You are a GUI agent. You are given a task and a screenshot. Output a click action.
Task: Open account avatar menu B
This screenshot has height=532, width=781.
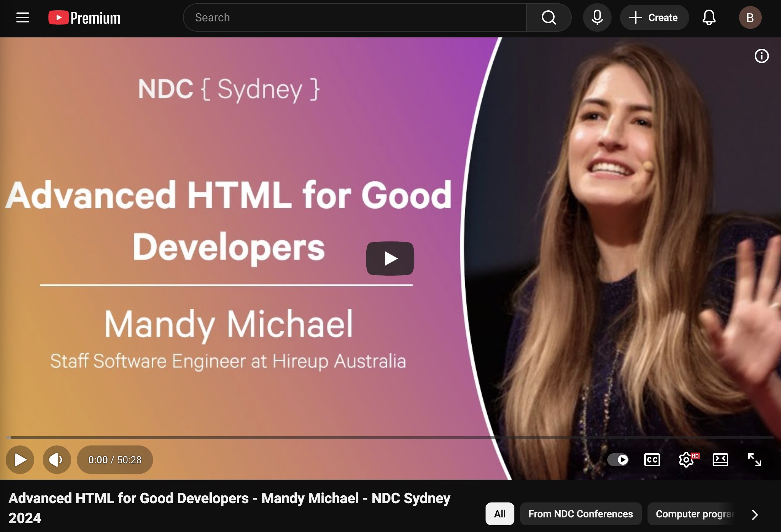pos(750,17)
